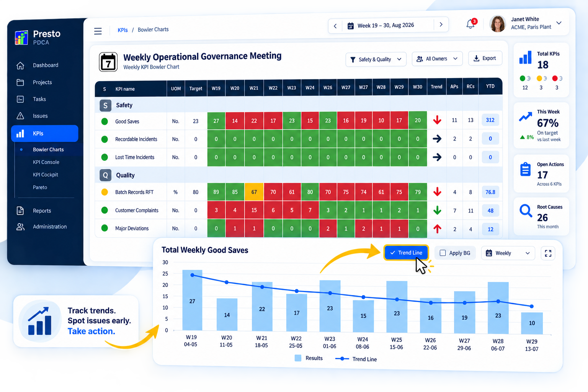Click green KPI count indicator 12
The width and height of the screenshot is (588, 392).
(525, 83)
